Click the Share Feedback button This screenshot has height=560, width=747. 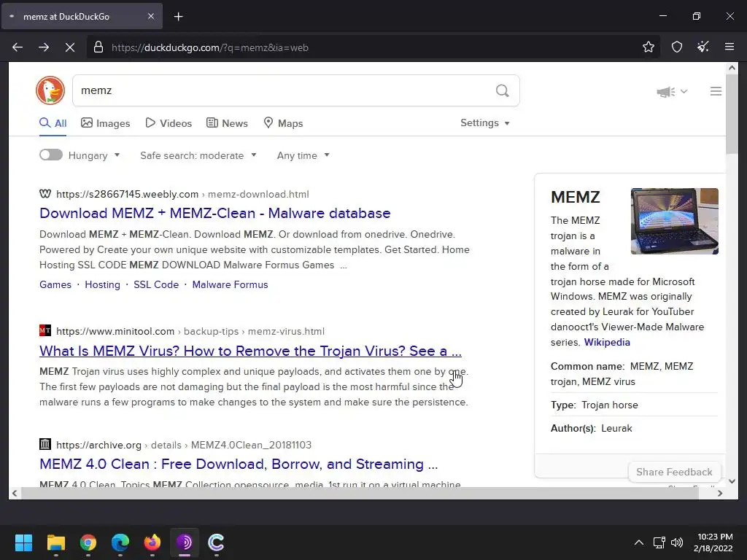pos(674,472)
